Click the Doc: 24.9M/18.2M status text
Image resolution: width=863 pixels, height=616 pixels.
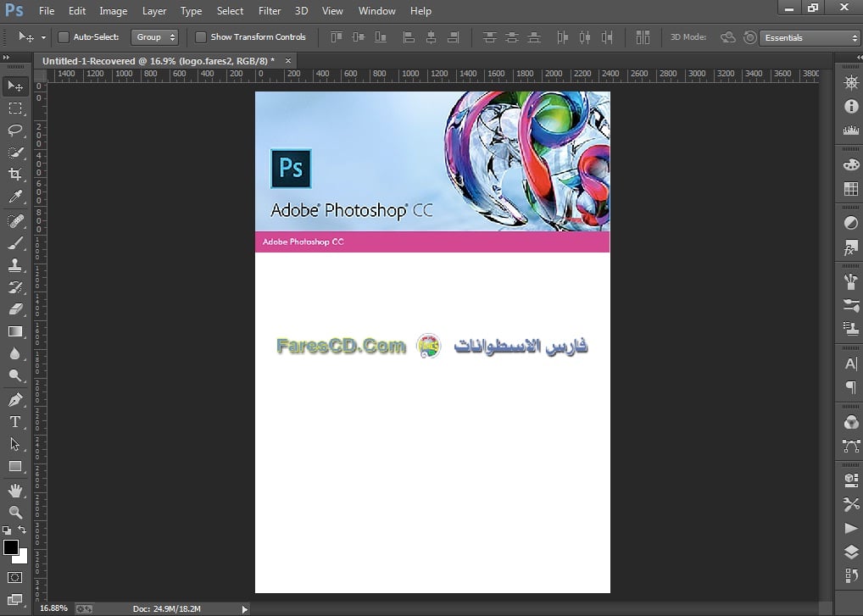point(167,609)
